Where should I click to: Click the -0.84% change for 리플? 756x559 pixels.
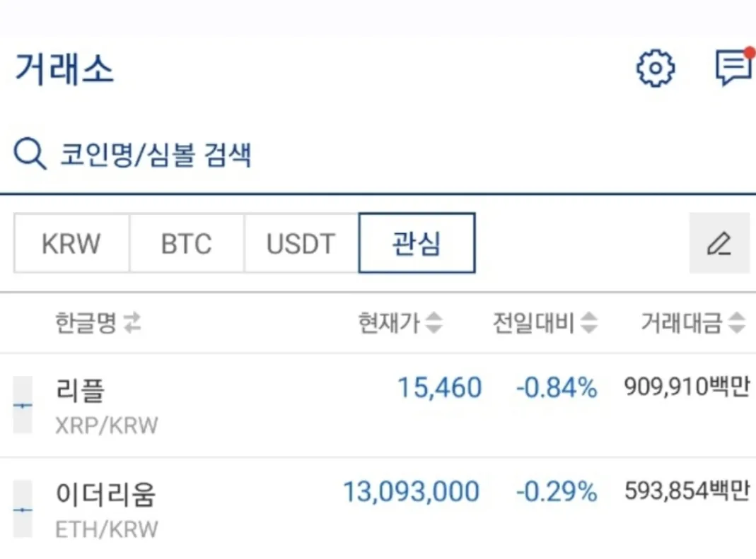point(556,388)
